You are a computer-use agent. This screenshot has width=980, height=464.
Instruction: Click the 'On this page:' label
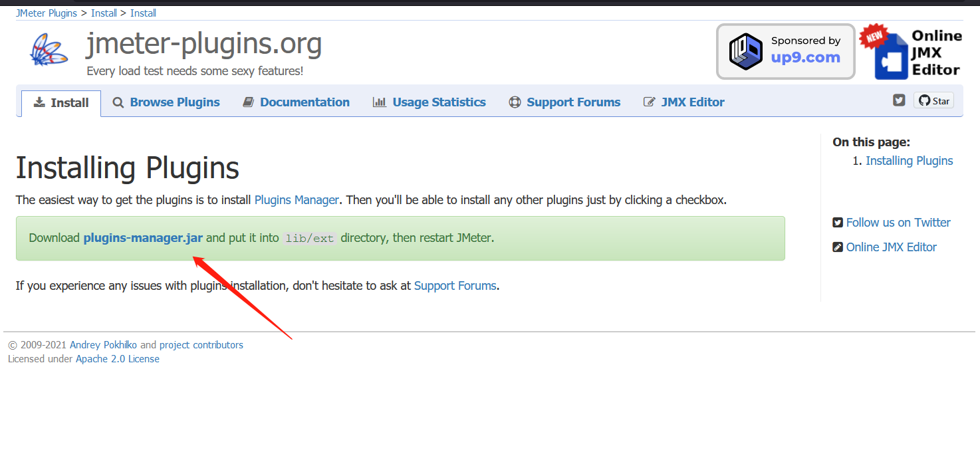tap(871, 142)
